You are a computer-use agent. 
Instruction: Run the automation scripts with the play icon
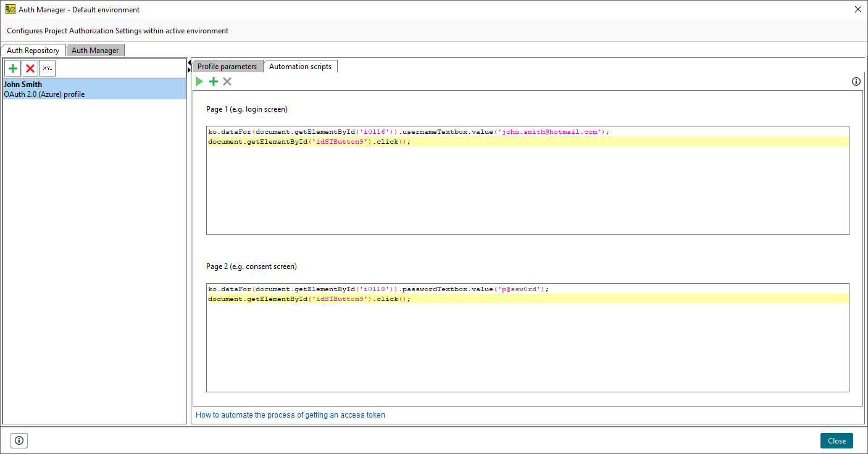coord(199,81)
